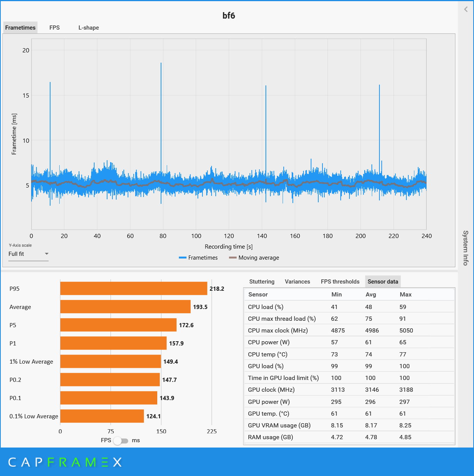Select the L-shape tab
Viewport: 474px width, 476px height.
[x=88, y=28]
